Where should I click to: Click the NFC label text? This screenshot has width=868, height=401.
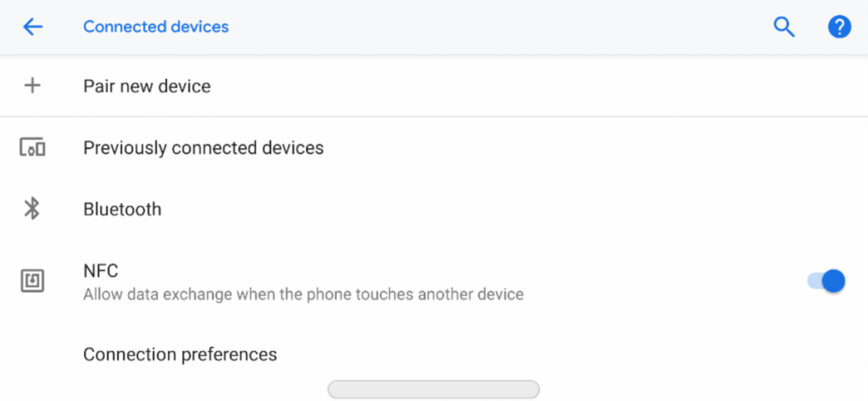[x=101, y=271]
